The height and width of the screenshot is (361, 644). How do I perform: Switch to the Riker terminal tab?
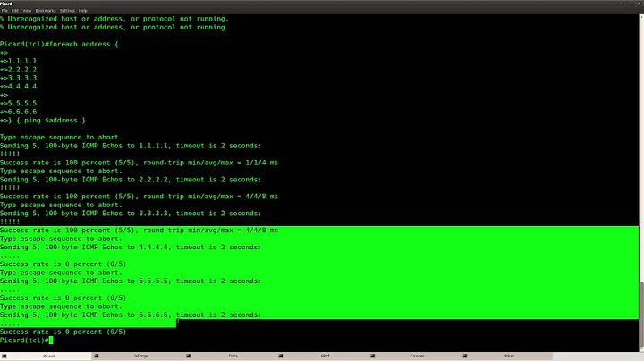coord(507,356)
